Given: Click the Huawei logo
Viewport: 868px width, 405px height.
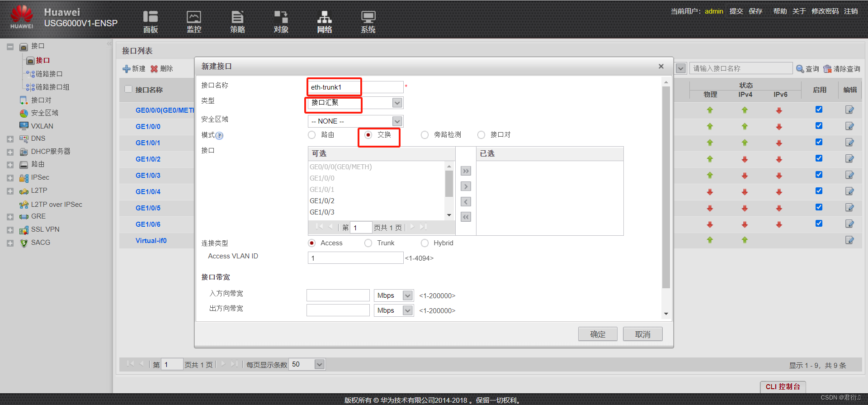Looking at the screenshot, I should [x=22, y=17].
